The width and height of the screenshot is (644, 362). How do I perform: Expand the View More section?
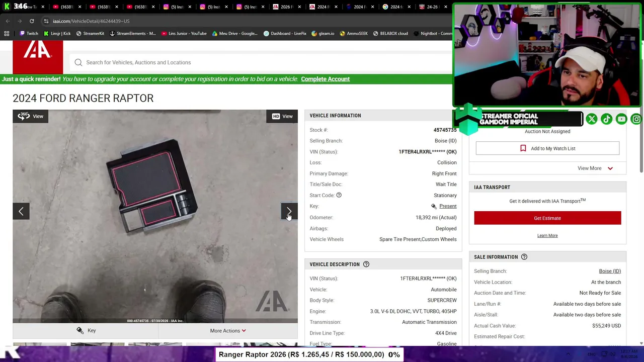[x=595, y=168]
